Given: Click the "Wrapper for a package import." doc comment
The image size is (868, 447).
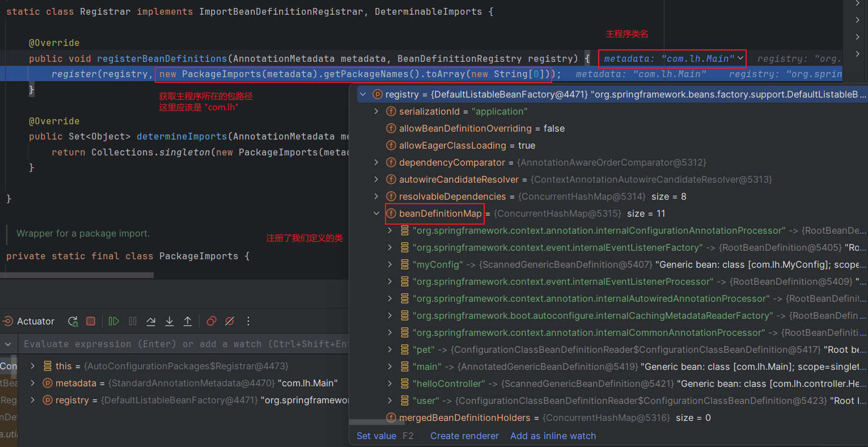Looking at the screenshot, I should point(83,233).
